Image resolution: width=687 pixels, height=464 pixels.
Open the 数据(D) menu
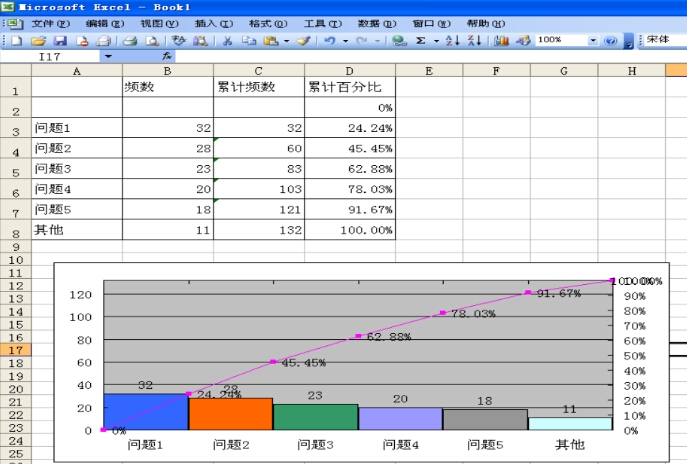coord(376,23)
